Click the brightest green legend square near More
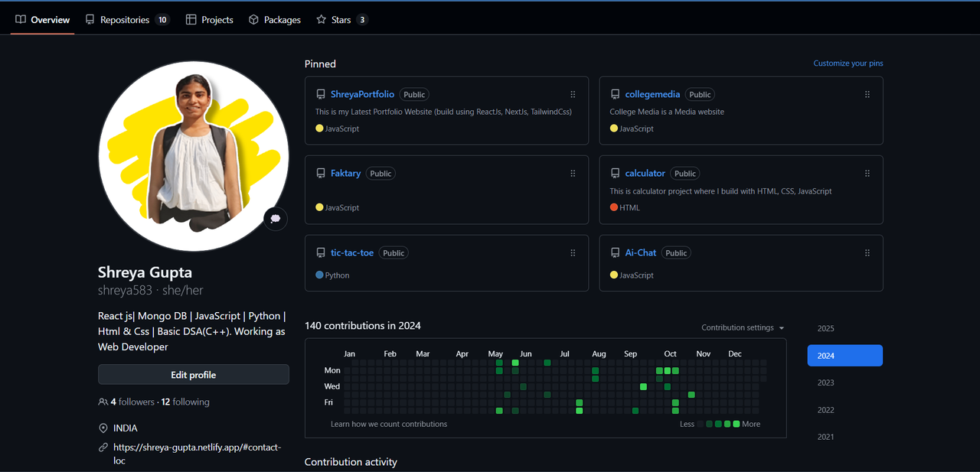This screenshot has width=980, height=472. 737,424
